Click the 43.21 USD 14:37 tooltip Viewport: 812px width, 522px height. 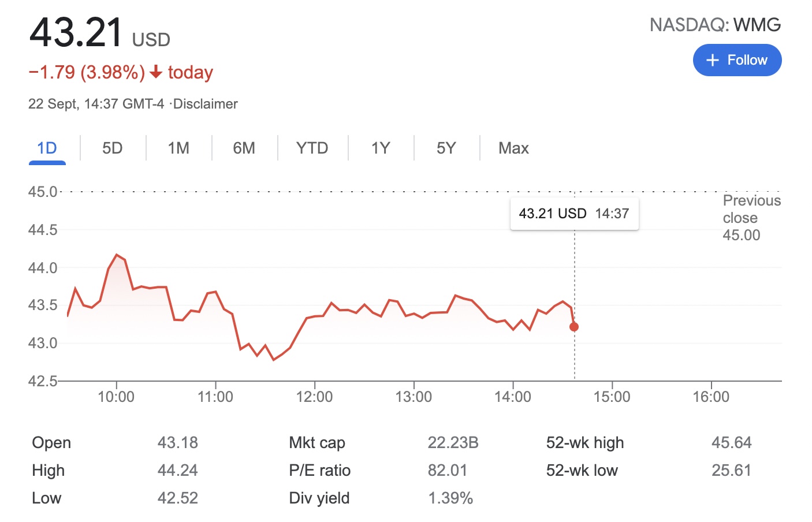click(574, 214)
